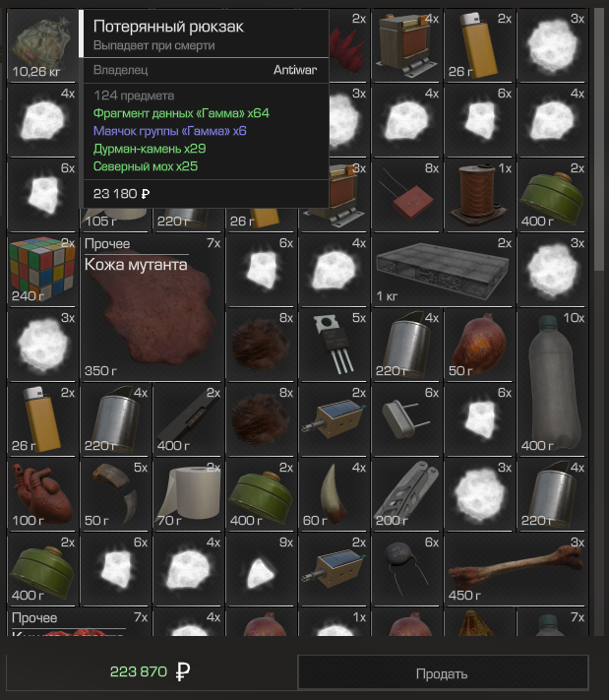
Task: Select the toilet paper roll, 70 г
Action: 188,494
